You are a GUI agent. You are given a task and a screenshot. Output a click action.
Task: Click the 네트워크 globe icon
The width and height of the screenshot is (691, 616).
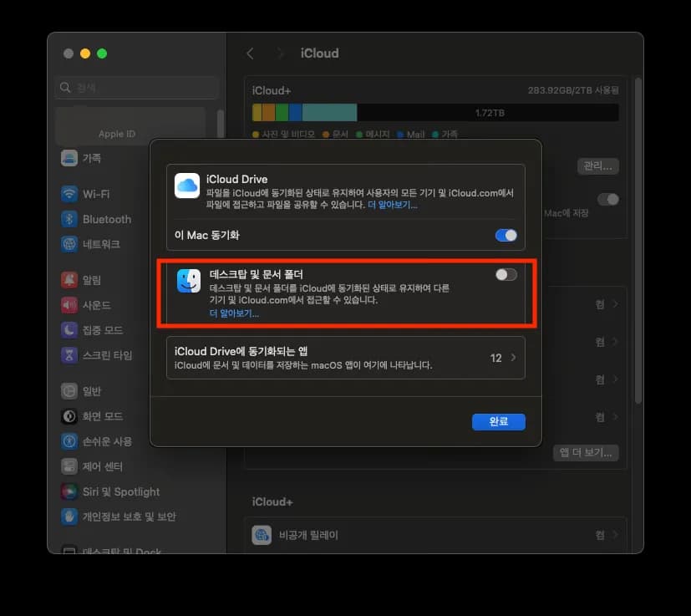pos(70,244)
